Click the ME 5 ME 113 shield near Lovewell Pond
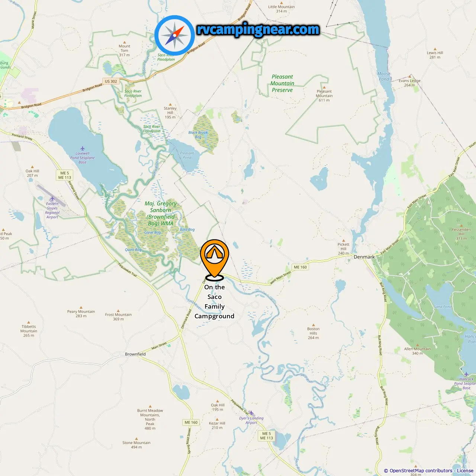Screen dimensions: 476x476 pos(65,175)
